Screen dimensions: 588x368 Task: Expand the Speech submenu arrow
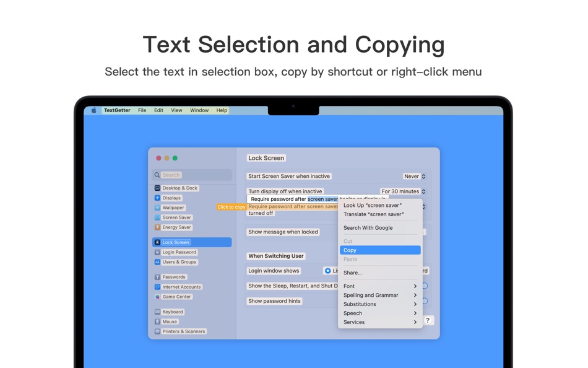(415, 313)
